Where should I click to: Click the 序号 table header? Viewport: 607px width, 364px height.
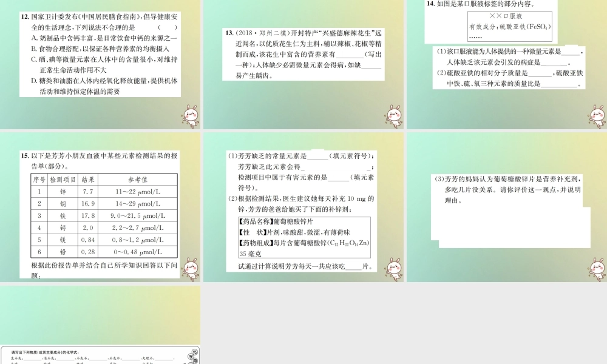click(39, 180)
